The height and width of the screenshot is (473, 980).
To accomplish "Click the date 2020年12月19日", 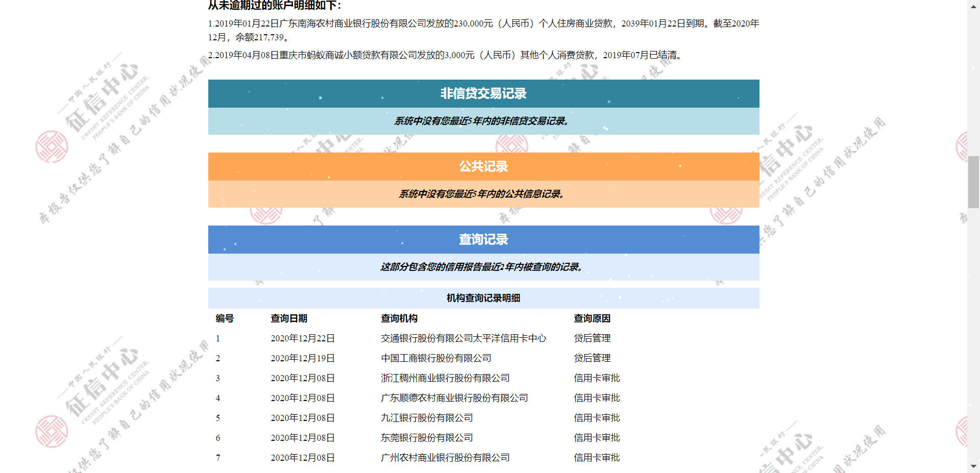I will pos(303,358).
